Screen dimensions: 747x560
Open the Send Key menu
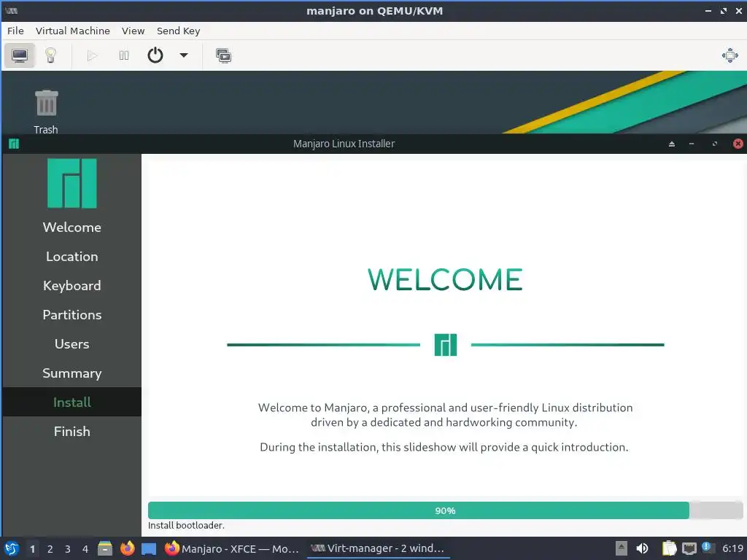178,31
